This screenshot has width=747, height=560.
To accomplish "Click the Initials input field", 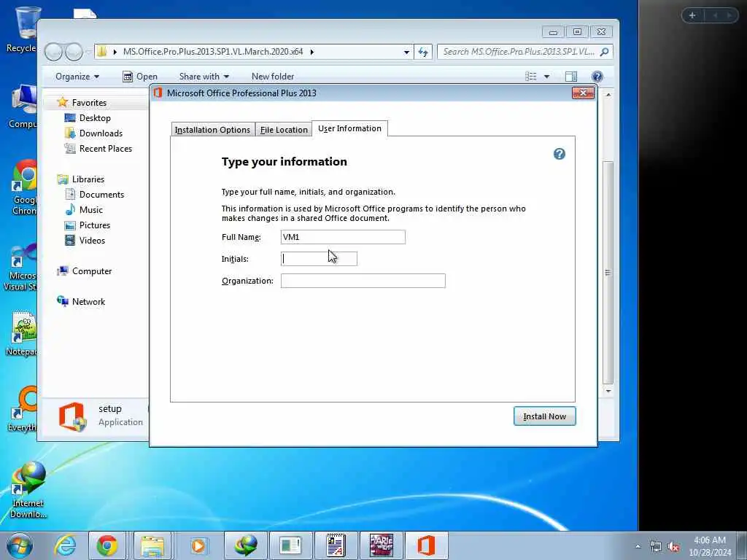I will [319, 259].
